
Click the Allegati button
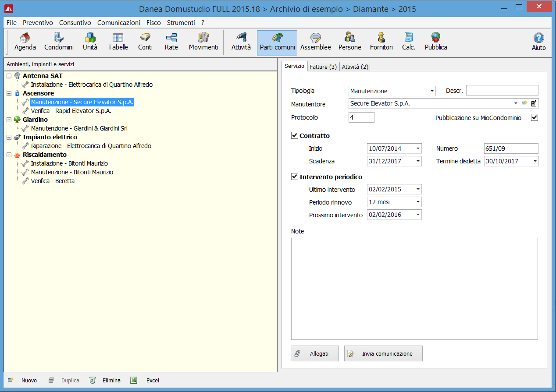pos(315,353)
